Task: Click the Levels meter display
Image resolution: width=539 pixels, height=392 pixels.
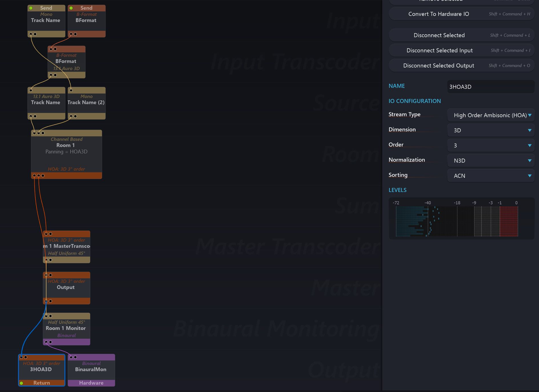Action: click(457, 221)
